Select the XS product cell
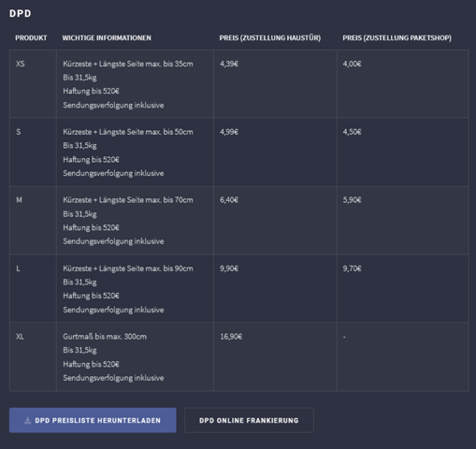Screen dimensions: 476x449 (33, 84)
